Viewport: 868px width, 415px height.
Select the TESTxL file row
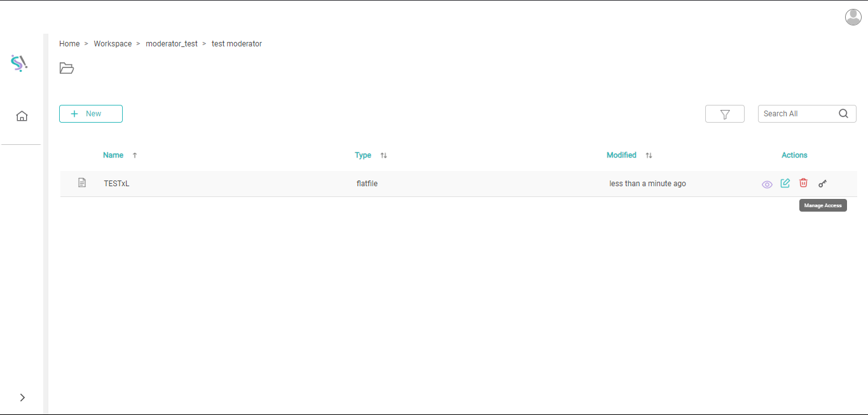coord(116,184)
